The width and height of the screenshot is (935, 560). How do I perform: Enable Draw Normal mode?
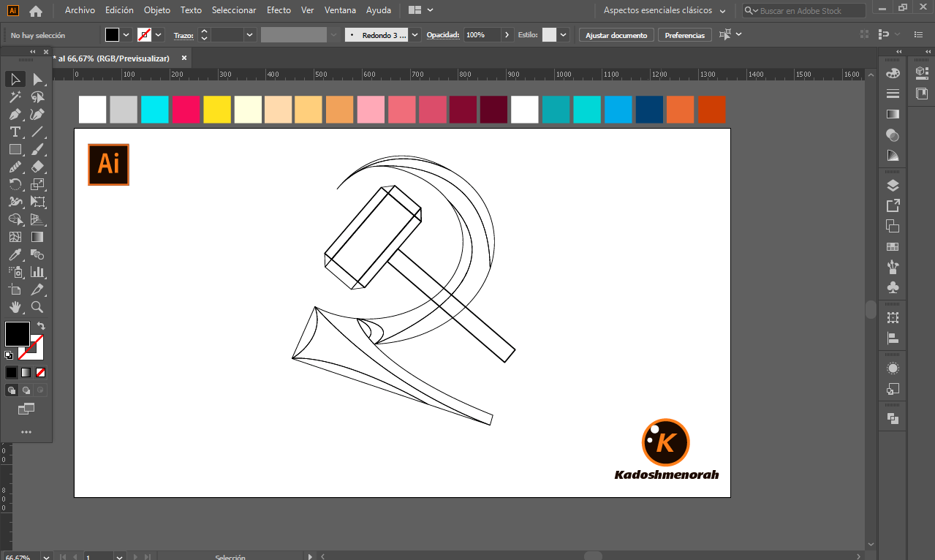[x=12, y=390]
